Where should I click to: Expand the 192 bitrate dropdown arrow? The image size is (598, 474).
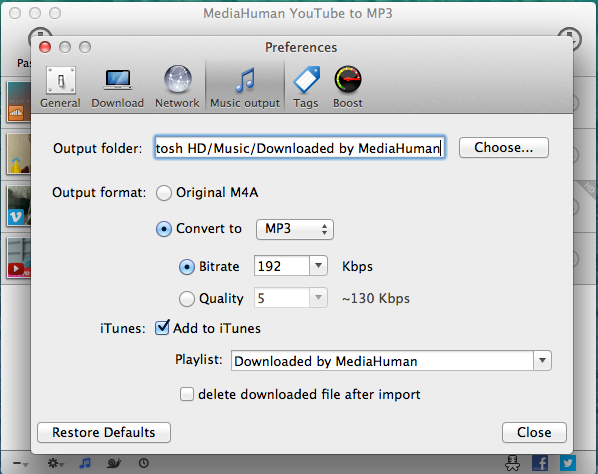318,266
